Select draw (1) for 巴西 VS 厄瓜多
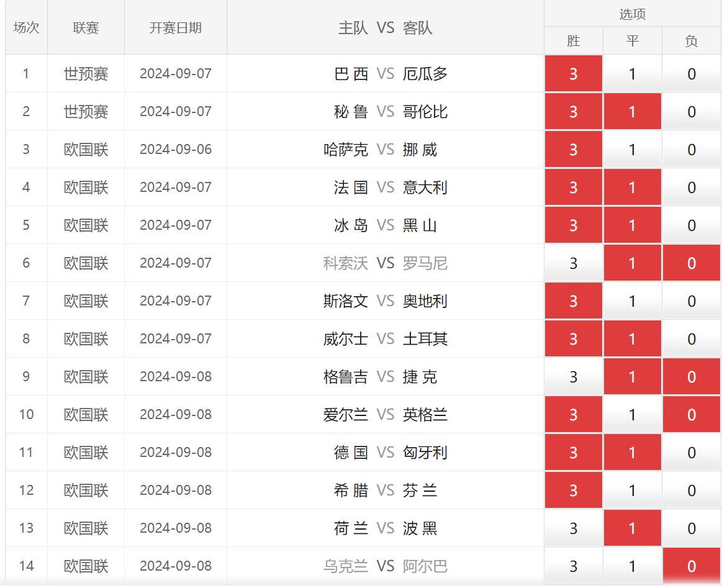722x588 pixels. click(x=632, y=74)
